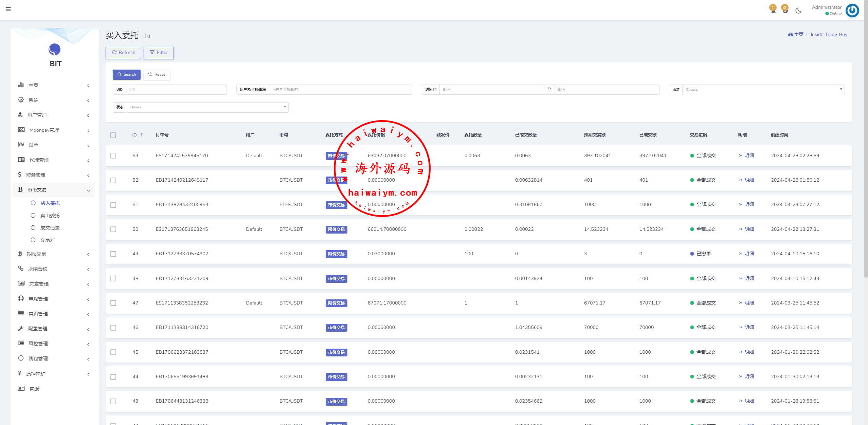Check the select-all header checkbox
This screenshot has width=868, height=425.
(113, 135)
